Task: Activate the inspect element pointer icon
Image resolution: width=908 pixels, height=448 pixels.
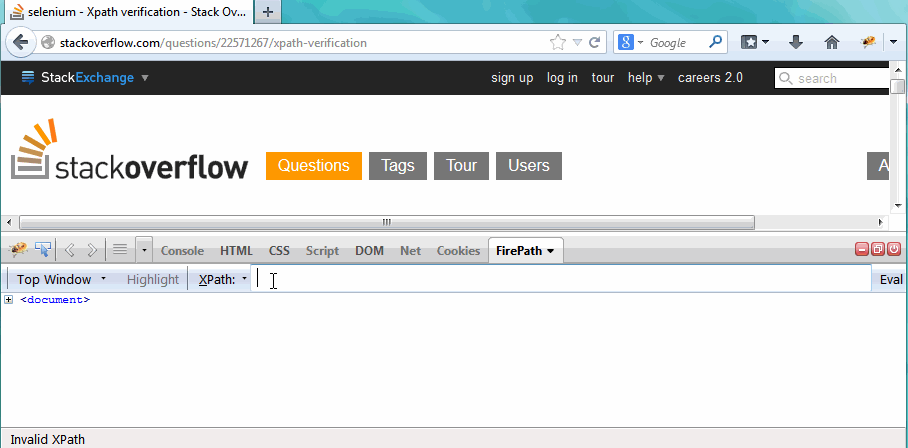Action: (x=43, y=250)
